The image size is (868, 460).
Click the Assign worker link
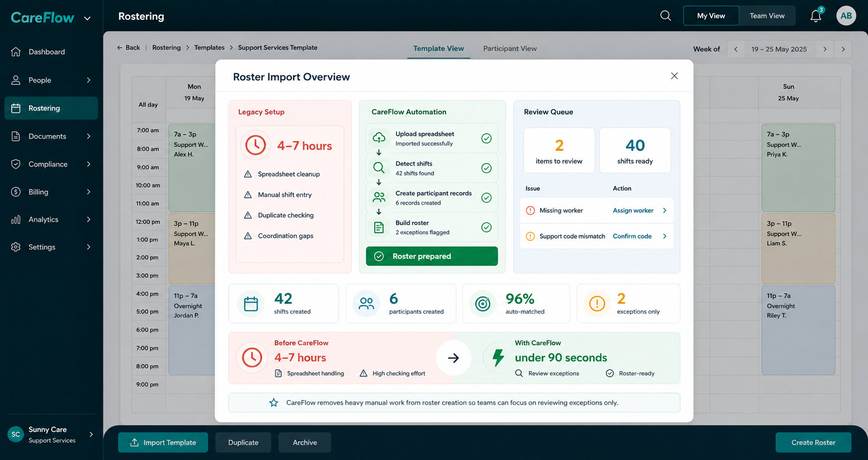pos(633,211)
